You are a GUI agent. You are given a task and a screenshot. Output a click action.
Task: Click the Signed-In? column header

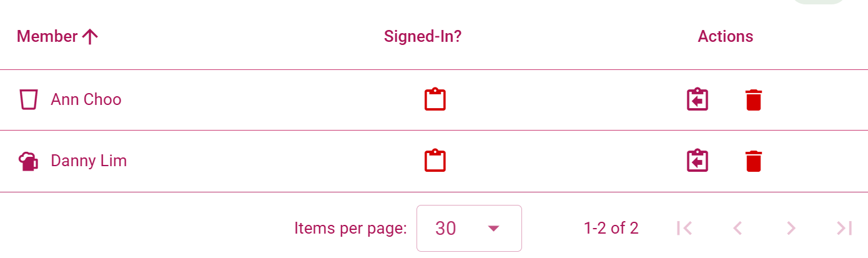coord(423,37)
